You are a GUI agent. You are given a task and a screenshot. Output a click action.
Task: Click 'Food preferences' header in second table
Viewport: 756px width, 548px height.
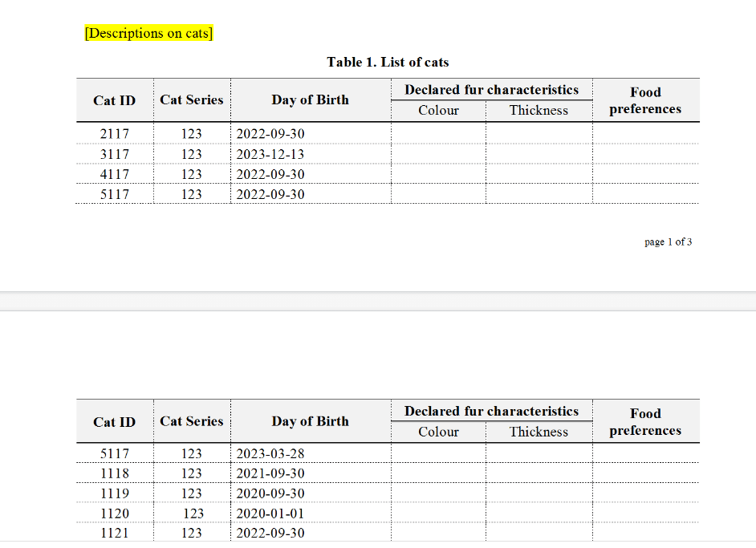[x=645, y=422]
